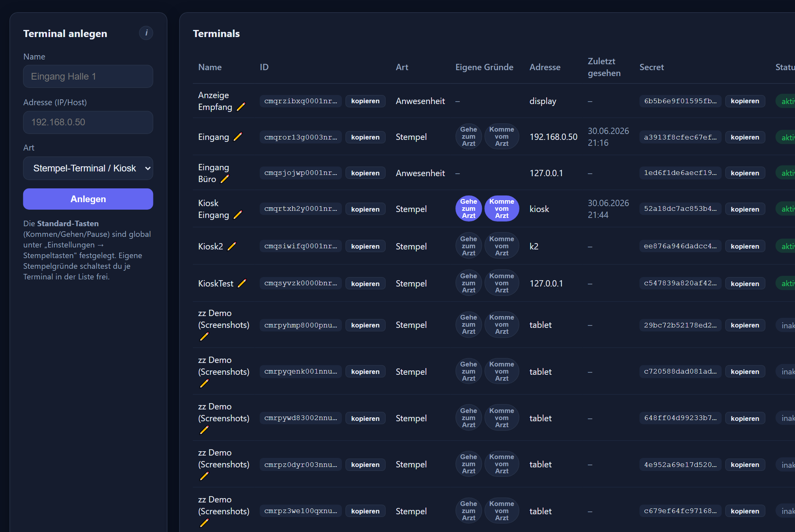Open the Art dropdown Stempel-Terminal / Kiosk

point(88,168)
